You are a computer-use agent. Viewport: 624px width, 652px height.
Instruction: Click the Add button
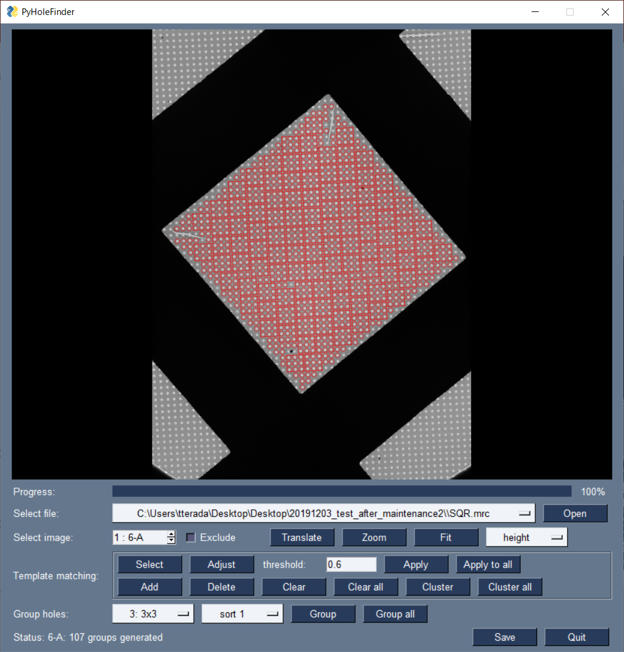(x=150, y=587)
